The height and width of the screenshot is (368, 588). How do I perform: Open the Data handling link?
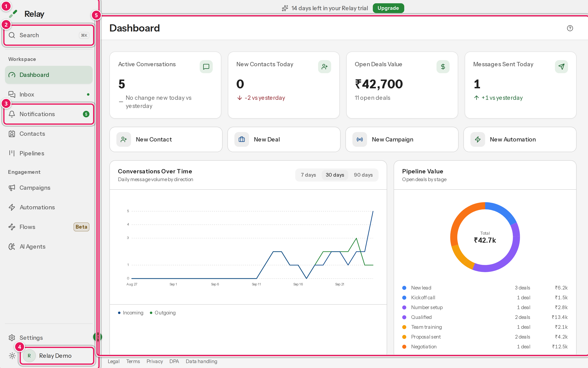pyautogui.click(x=202, y=361)
